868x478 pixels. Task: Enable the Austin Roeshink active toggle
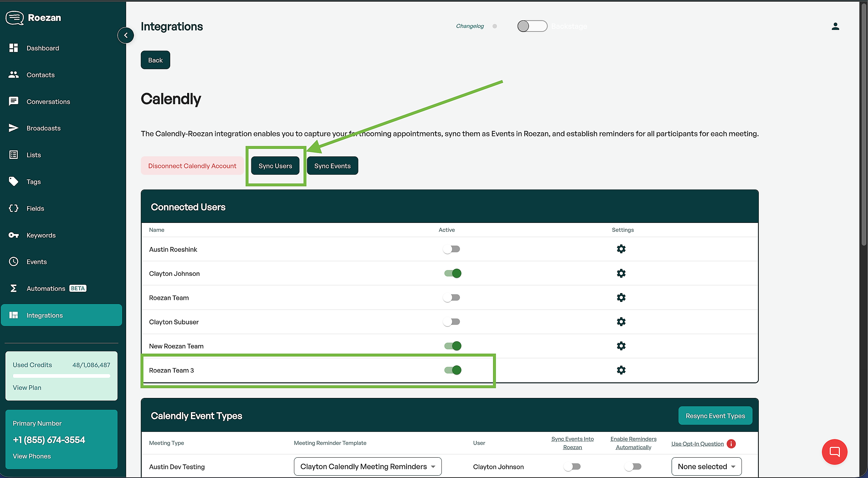452,249
